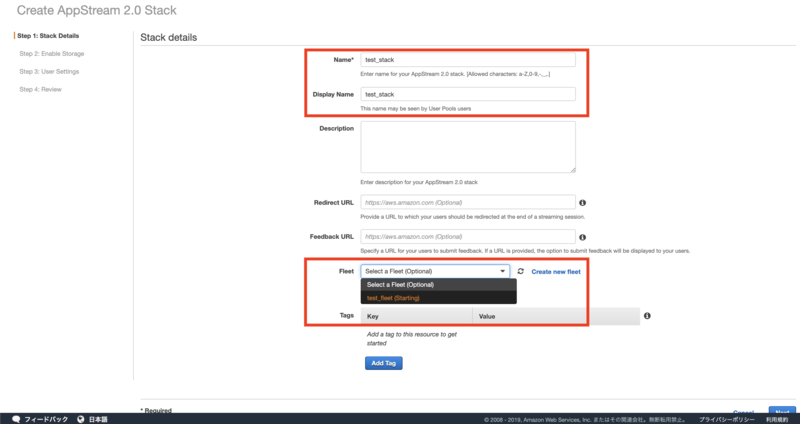Click the Key column header in Tags
This screenshot has height=424, width=800.
(x=416, y=316)
